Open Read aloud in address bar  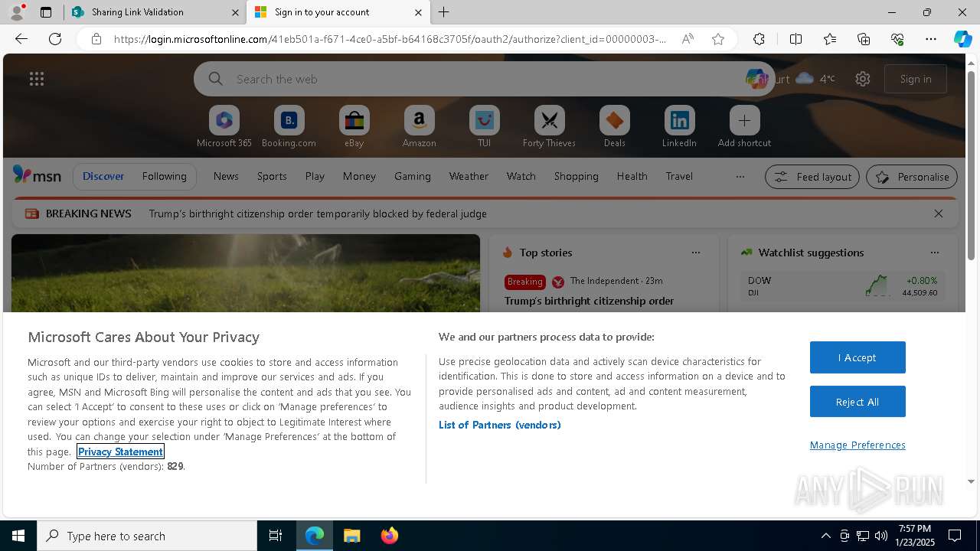[688, 39]
